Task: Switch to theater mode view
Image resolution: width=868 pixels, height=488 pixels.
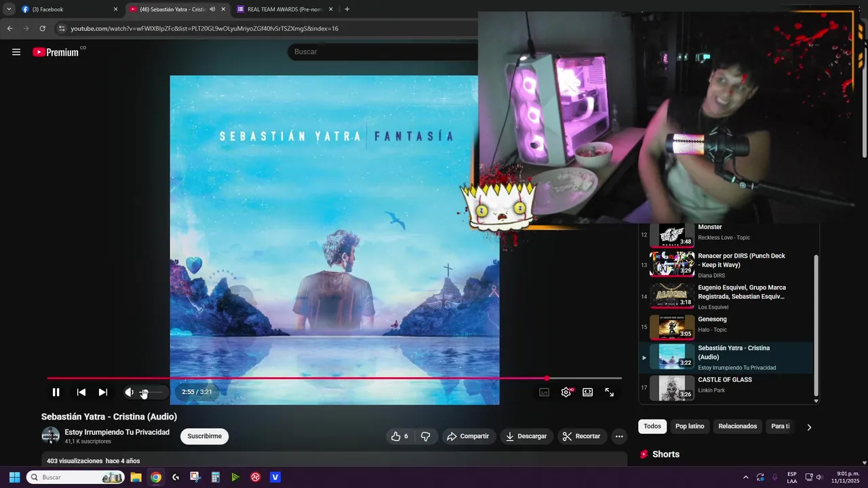Action: pyautogui.click(x=587, y=392)
